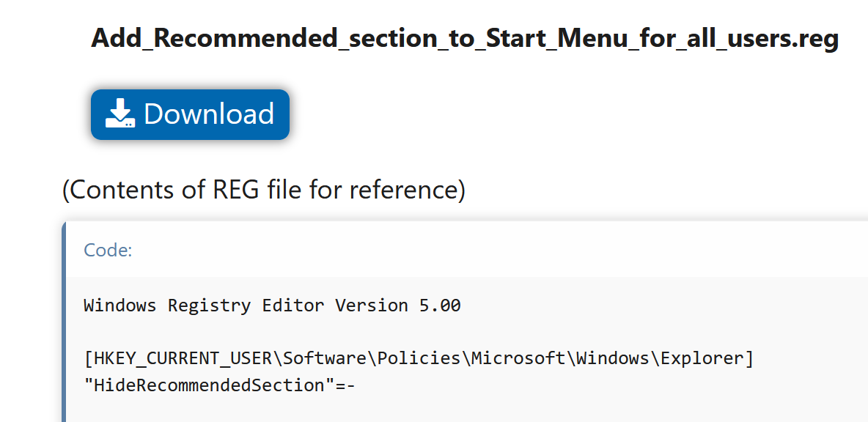Screen dimensions: 868x422
Task: Click the word "Download" on the blue button
Action: click(209, 114)
